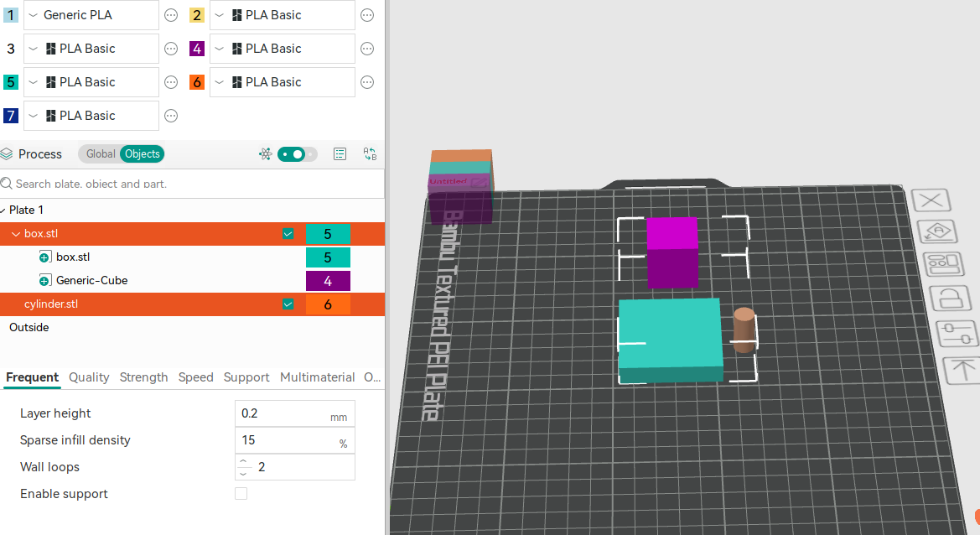Image resolution: width=980 pixels, height=535 pixels.
Task: Collapse the box.stl object node
Action: 16,234
